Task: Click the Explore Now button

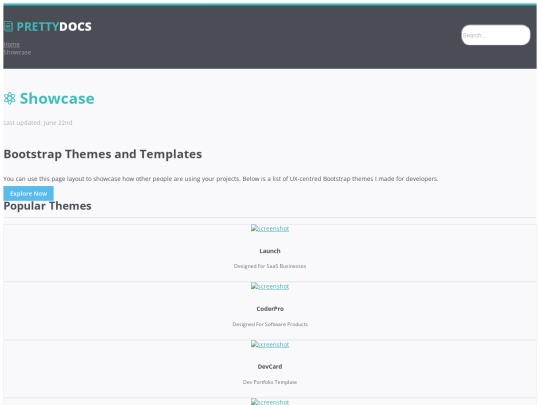Action: 29,194
